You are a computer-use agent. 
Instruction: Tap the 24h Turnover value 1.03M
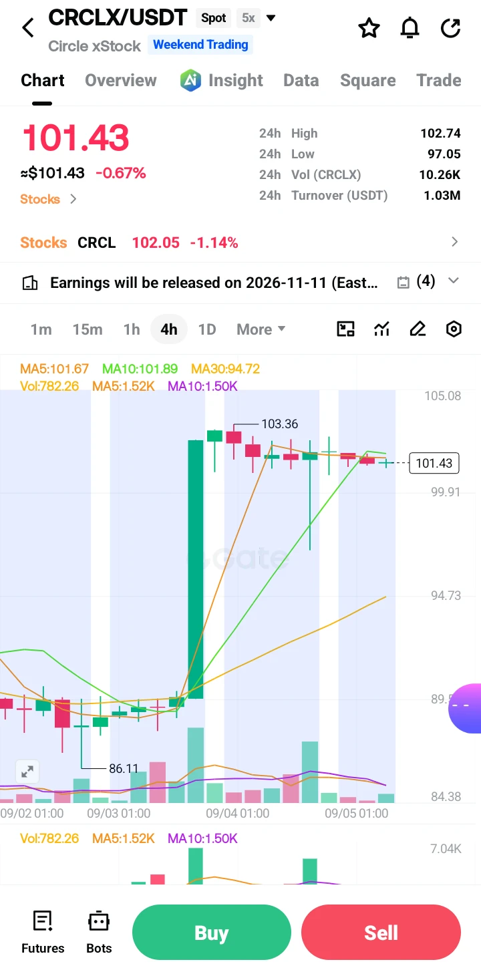[442, 196]
